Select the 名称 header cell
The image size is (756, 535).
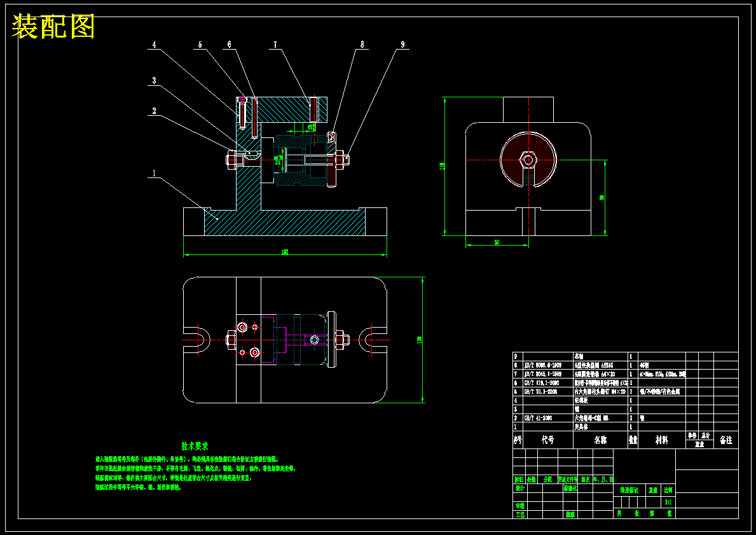(x=600, y=440)
